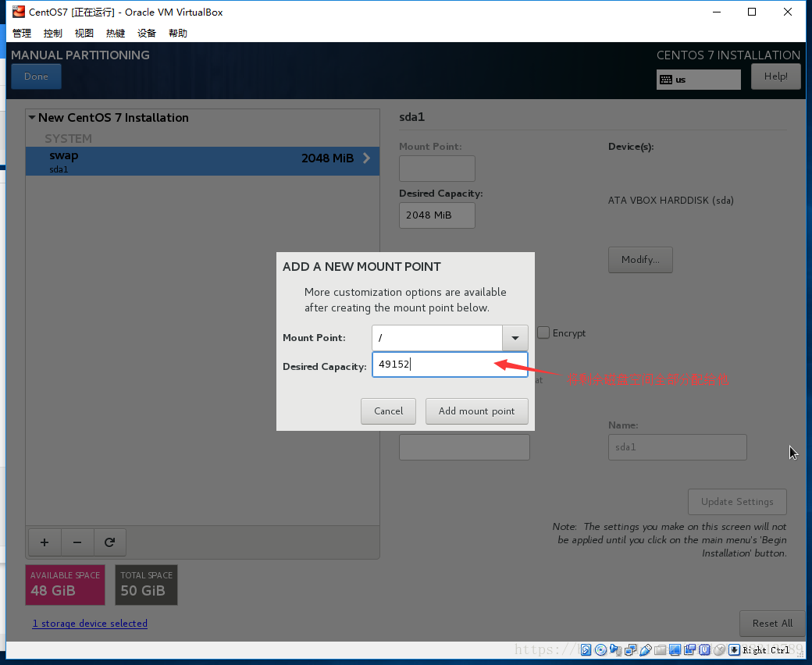812x665 pixels.
Task: Click the keyboard layout icon next to us
Action: [x=666, y=80]
